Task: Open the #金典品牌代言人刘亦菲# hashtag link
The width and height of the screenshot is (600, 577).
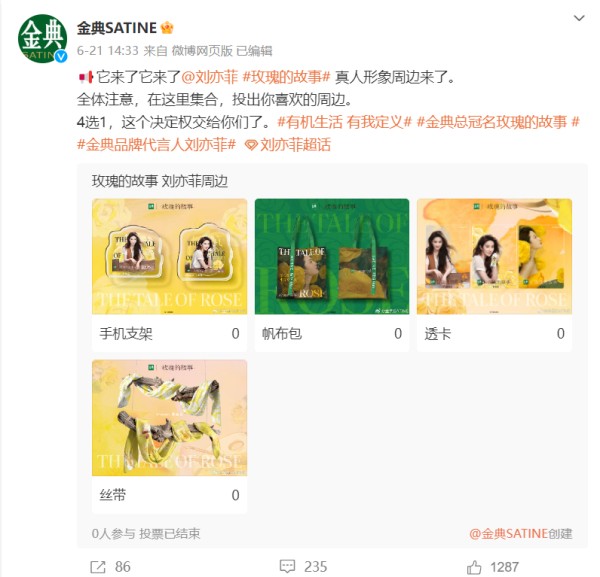Action: (157, 145)
